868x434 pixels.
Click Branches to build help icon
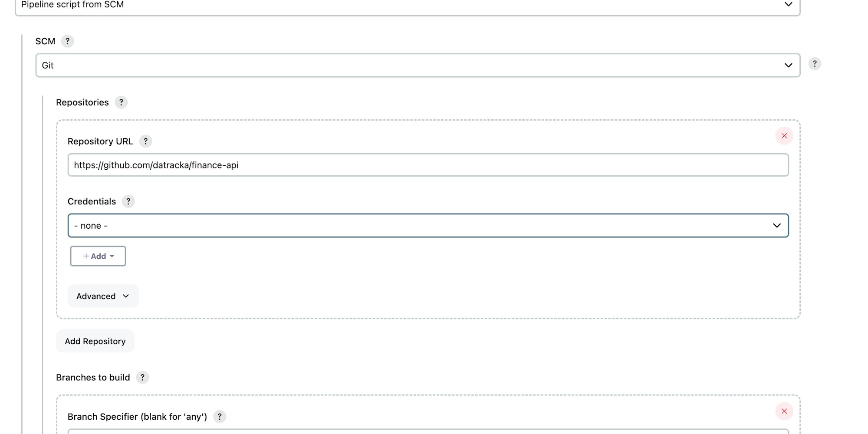[x=142, y=378]
